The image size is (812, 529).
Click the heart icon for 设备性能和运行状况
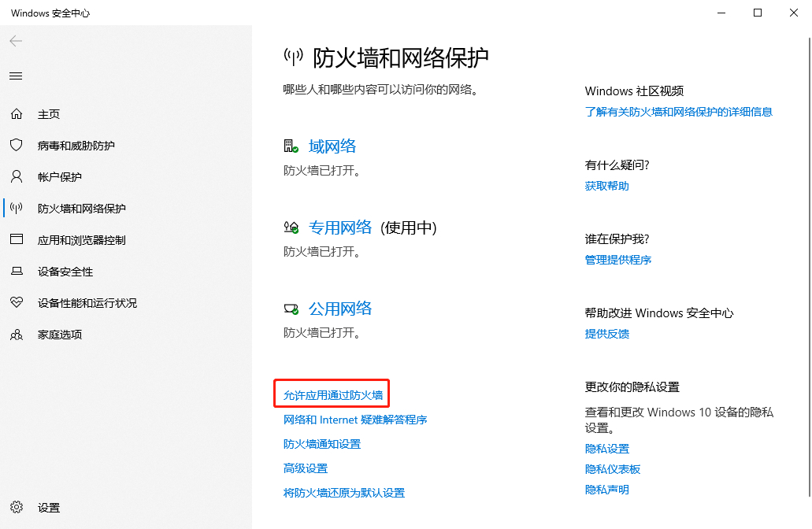point(17,302)
